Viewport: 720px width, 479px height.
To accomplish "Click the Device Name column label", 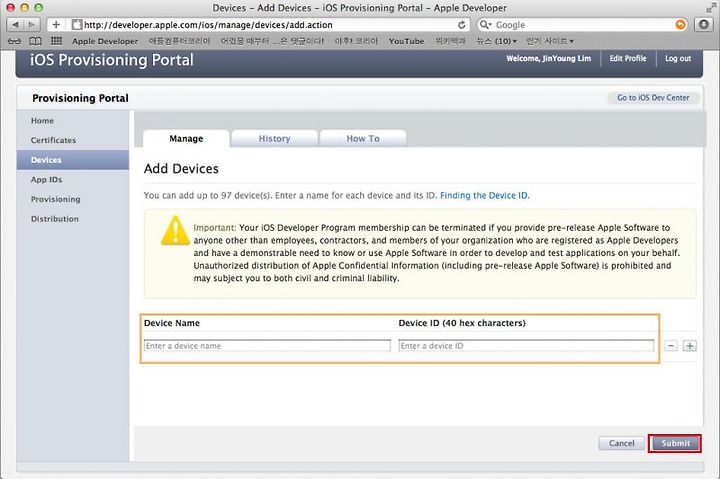I will click(x=172, y=323).
